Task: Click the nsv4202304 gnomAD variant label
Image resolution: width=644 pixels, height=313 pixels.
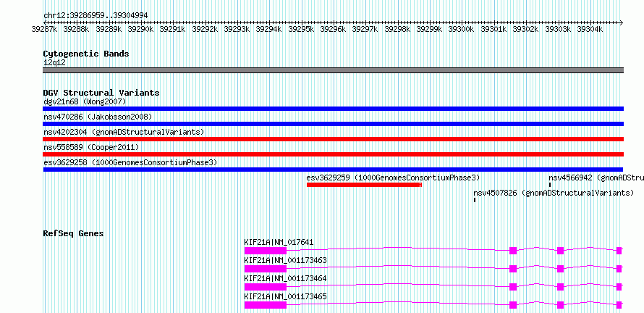Action: [124, 132]
